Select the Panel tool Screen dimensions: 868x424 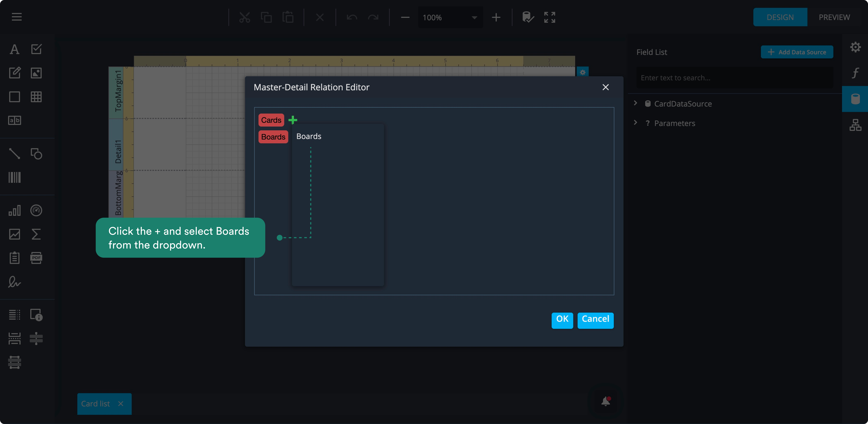click(14, 97)
